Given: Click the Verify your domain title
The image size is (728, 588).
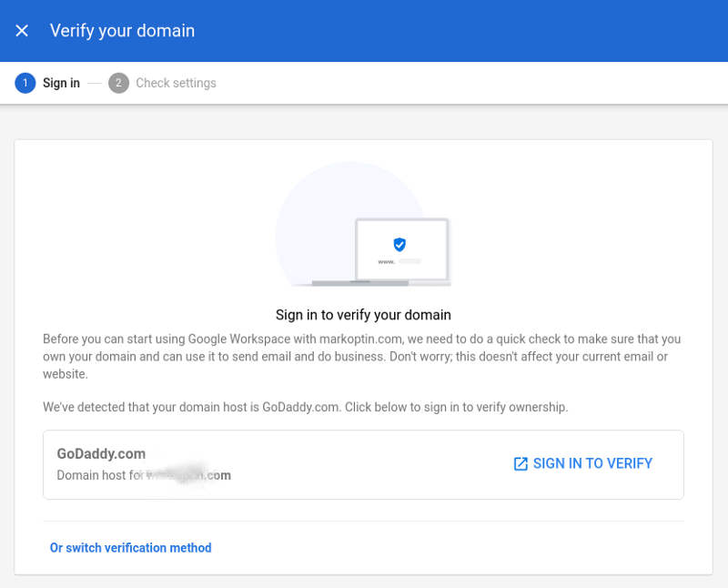Looking at the screenshot, I should (122, 31).
